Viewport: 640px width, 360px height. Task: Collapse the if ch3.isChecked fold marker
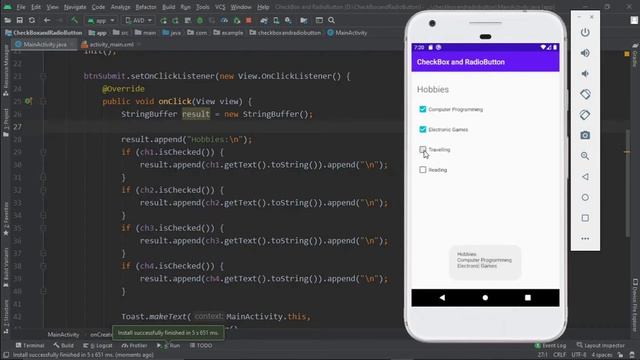(x=43, y=228)
